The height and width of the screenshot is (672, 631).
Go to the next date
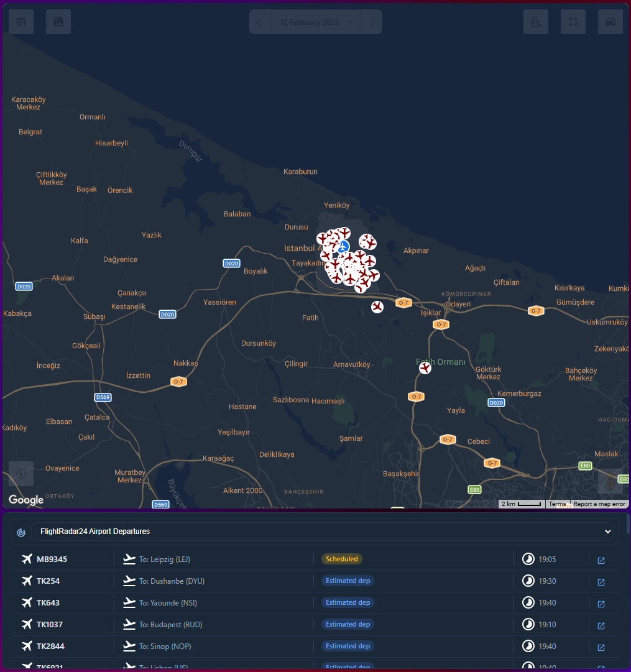tap(372, 22)
